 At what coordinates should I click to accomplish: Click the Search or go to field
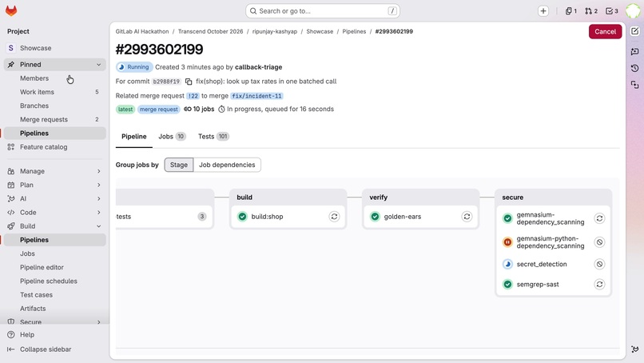pos(323,11)
